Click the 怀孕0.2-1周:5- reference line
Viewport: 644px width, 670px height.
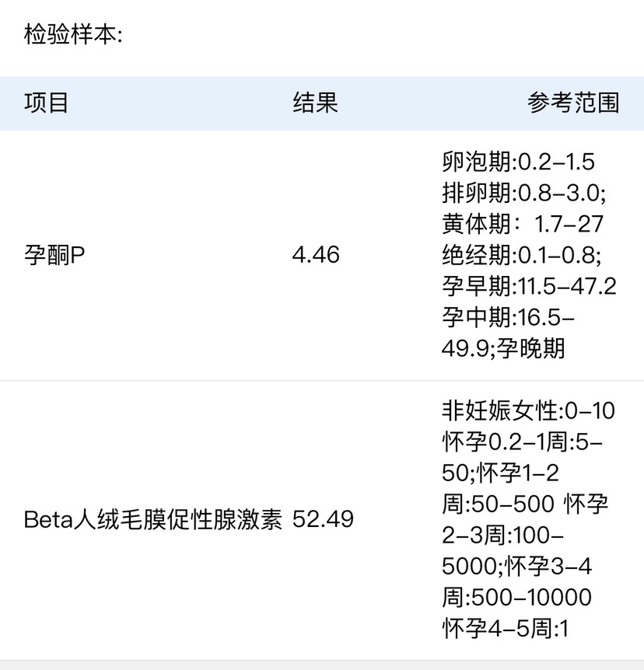pos(527,441)
